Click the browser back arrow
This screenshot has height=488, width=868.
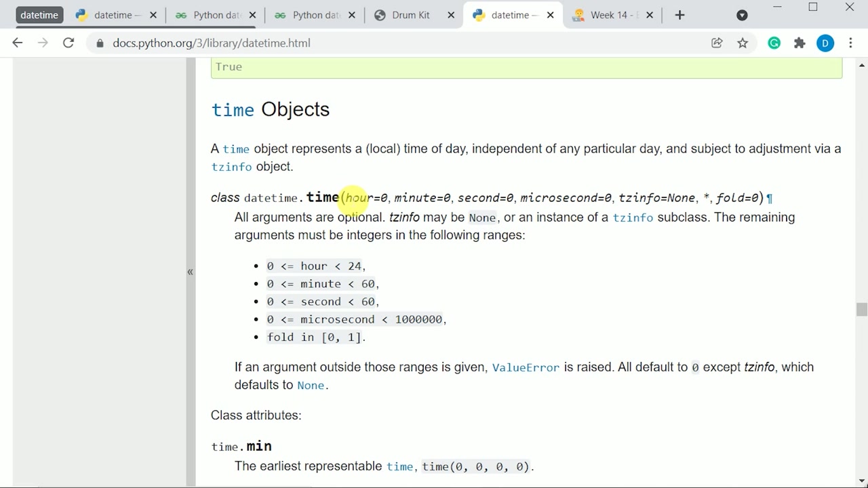coord(18,43)
